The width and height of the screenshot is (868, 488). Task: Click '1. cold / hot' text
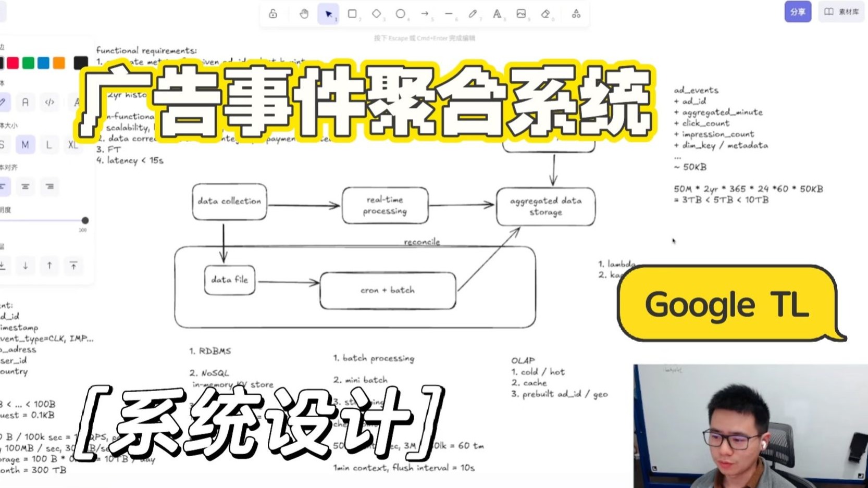point(538,372)
